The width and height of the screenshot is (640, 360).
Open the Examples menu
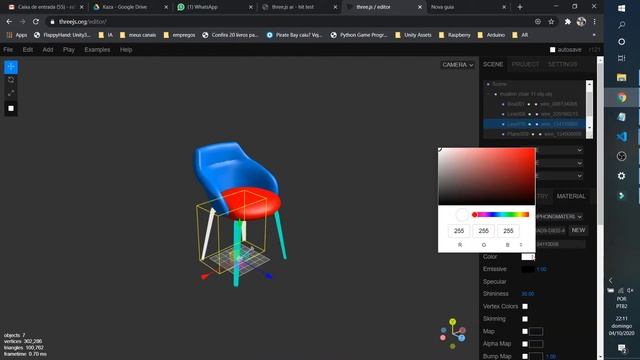click(97, 50)
